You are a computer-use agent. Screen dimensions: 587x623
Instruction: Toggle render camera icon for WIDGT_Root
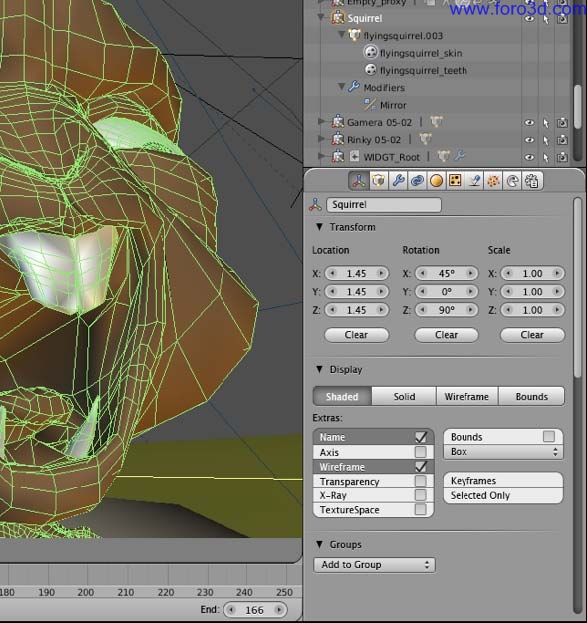click(x=562, y=157)
